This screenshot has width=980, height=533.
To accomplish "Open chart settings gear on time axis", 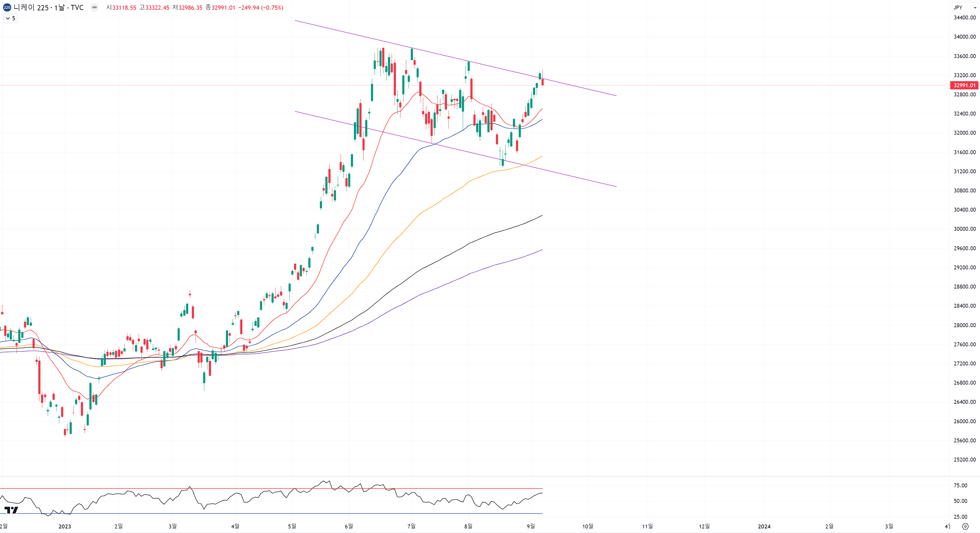I will click(965, 527).
